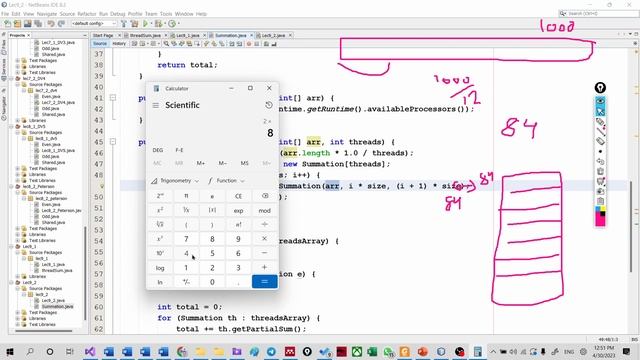Click the editor Find Selection magnifier icon
Image resolution: width=640 pixels, height=360 pixels.
pos(167,44)
